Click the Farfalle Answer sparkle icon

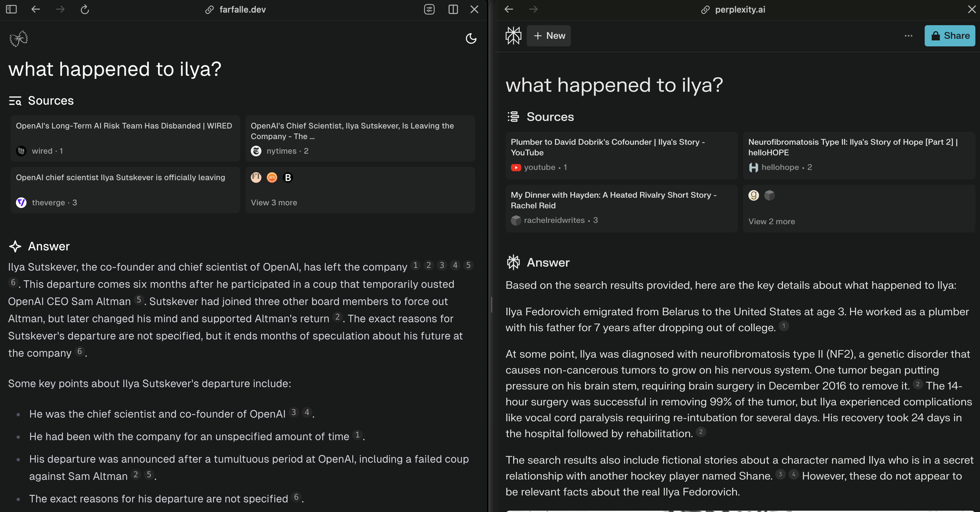[x=15, y=246]
